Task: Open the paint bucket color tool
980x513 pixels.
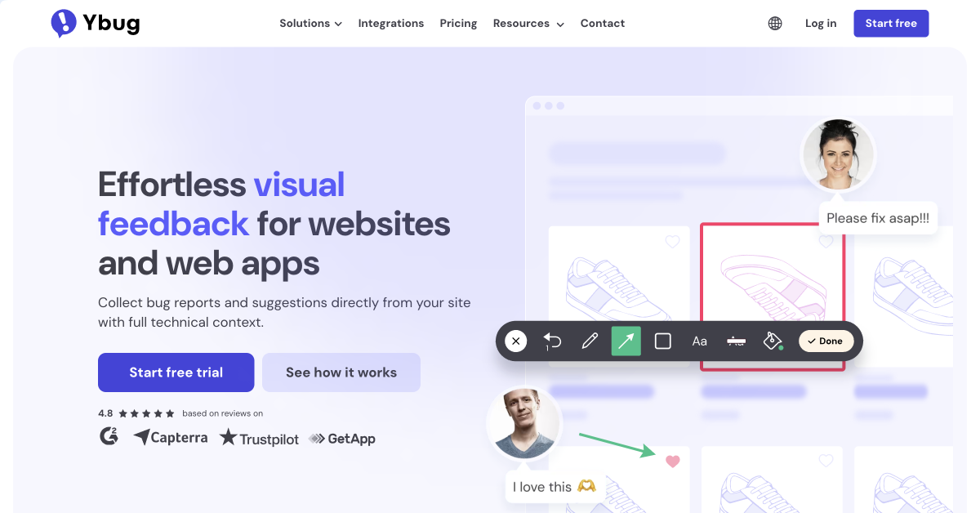Action: pos(773,341)
